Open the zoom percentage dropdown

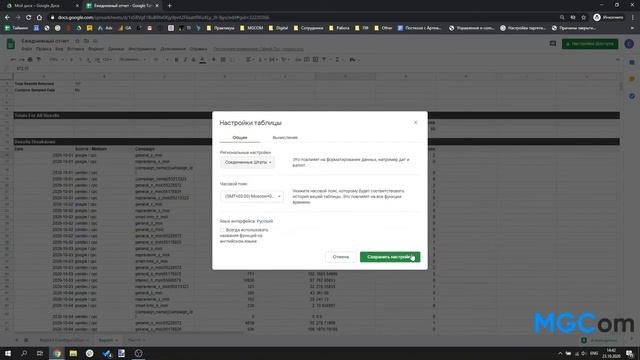(56, 60)
